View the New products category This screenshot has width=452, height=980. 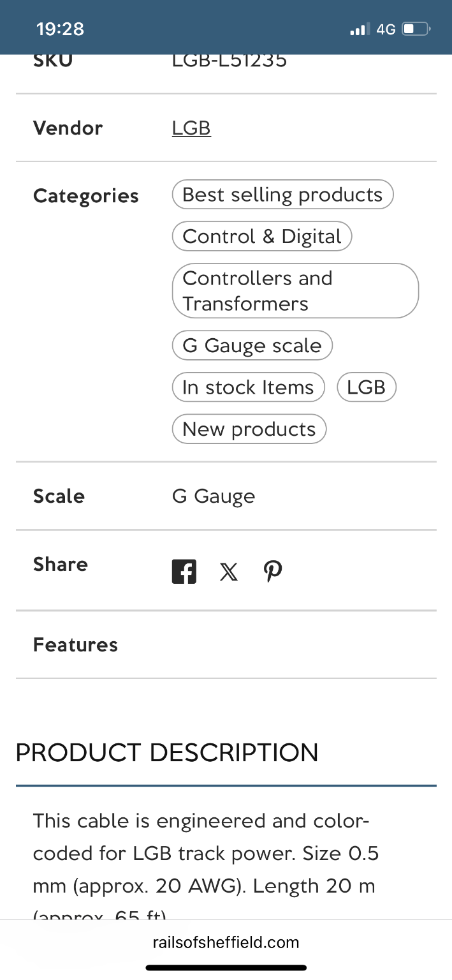[249, 429]
